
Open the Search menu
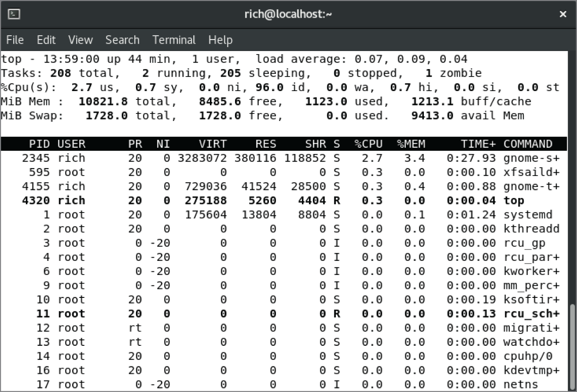coord(122,40)
